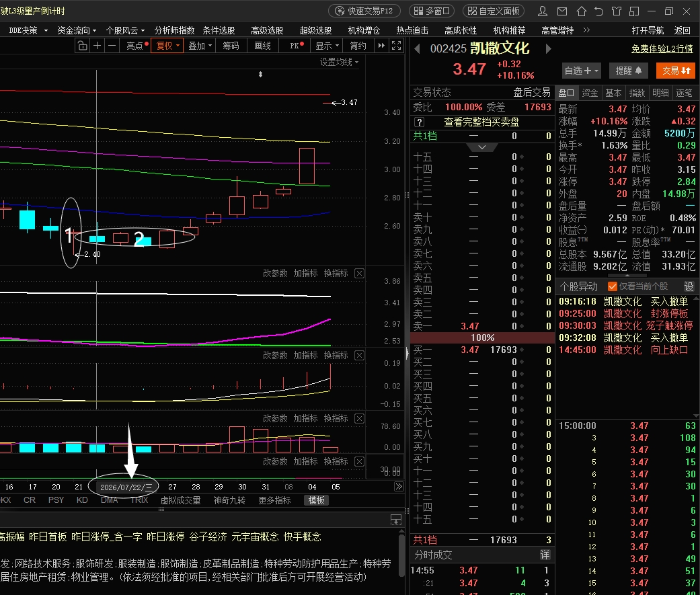Screen dimensions: 700x595
Task: Click download icon above news panel
Action: (x=396, y=520)
